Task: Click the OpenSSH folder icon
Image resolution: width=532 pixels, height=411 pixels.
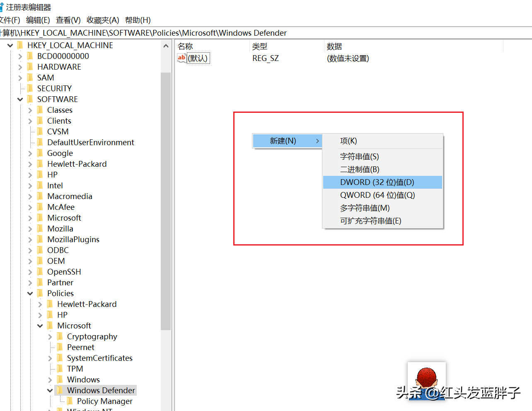Action: click(40, 272)
